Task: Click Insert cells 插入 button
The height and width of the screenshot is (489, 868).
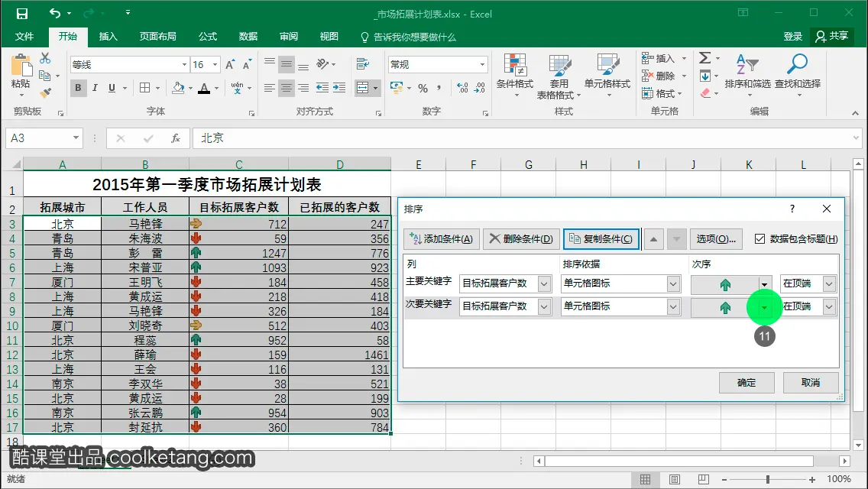Action: coord(659,58)
